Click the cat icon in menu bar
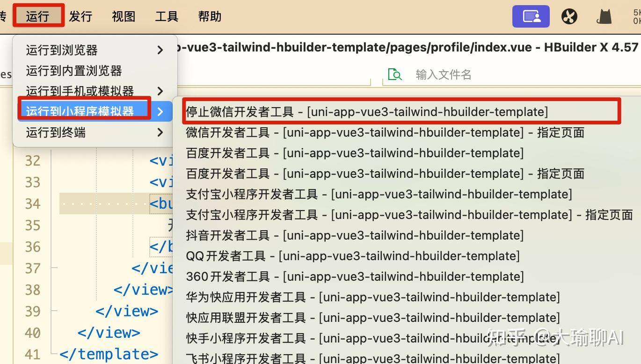 tap(605, 16)
